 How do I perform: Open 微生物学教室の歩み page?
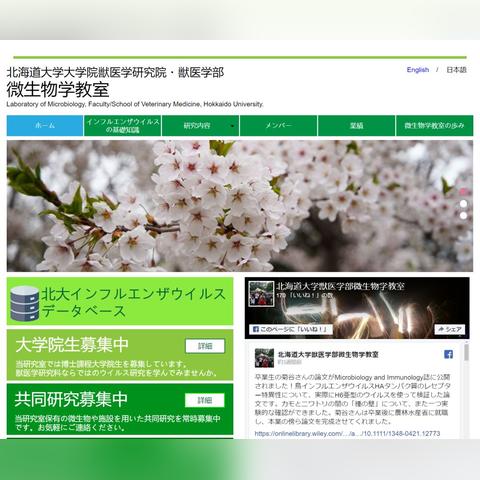pos(434,126)
